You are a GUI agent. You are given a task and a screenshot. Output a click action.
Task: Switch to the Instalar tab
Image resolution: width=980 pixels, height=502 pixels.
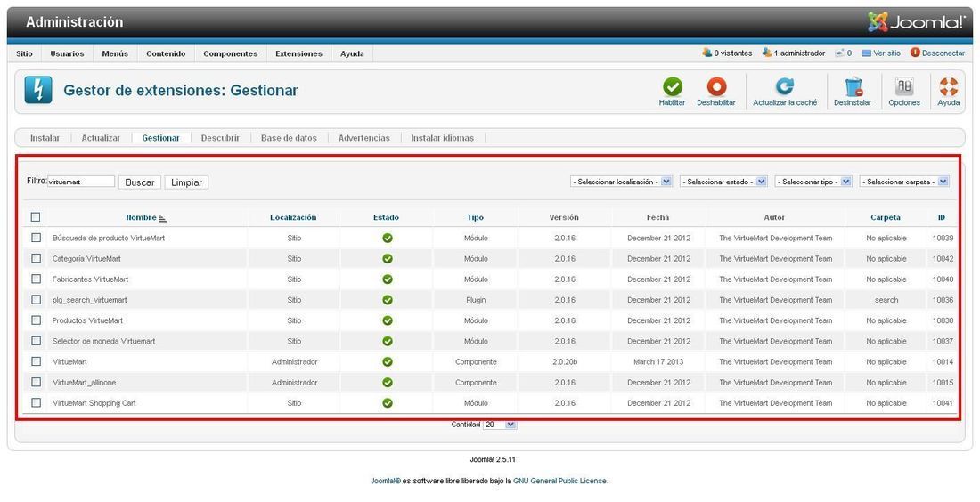click(45, 138)
